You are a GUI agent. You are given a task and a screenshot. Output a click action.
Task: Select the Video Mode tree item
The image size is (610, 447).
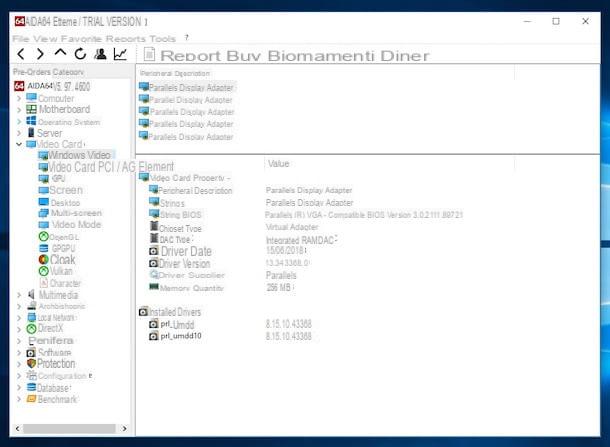click(x=70, y=224)
